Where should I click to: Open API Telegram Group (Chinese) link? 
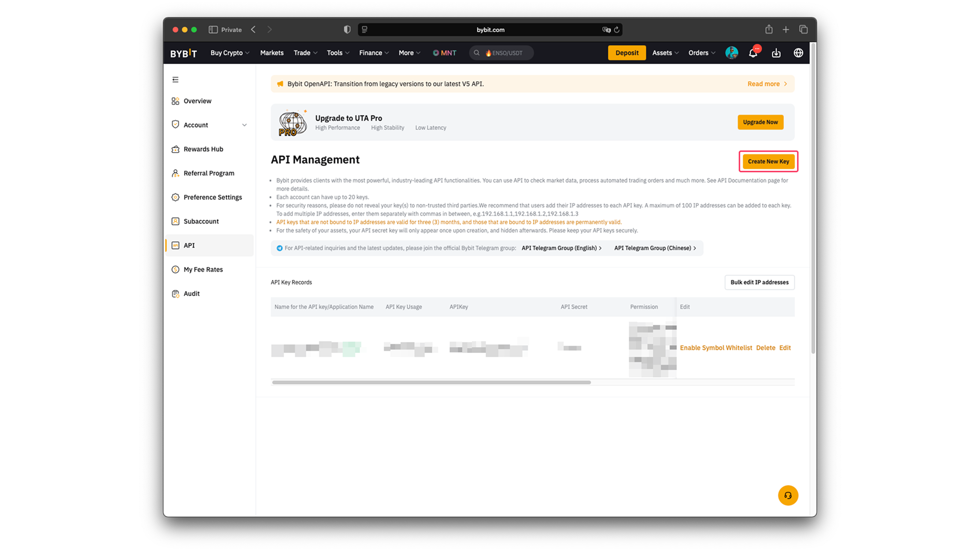coord(655,248)
